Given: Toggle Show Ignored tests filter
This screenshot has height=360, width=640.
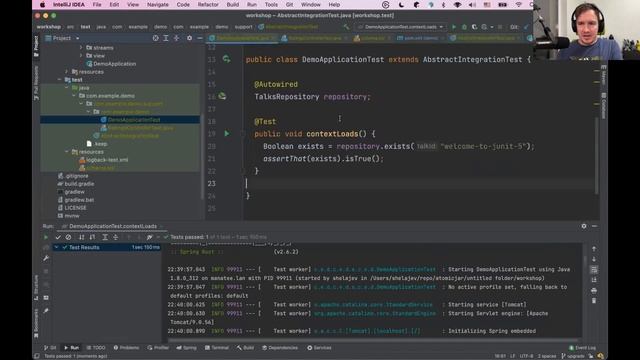Looking at the screenshot, I should 68,237.
